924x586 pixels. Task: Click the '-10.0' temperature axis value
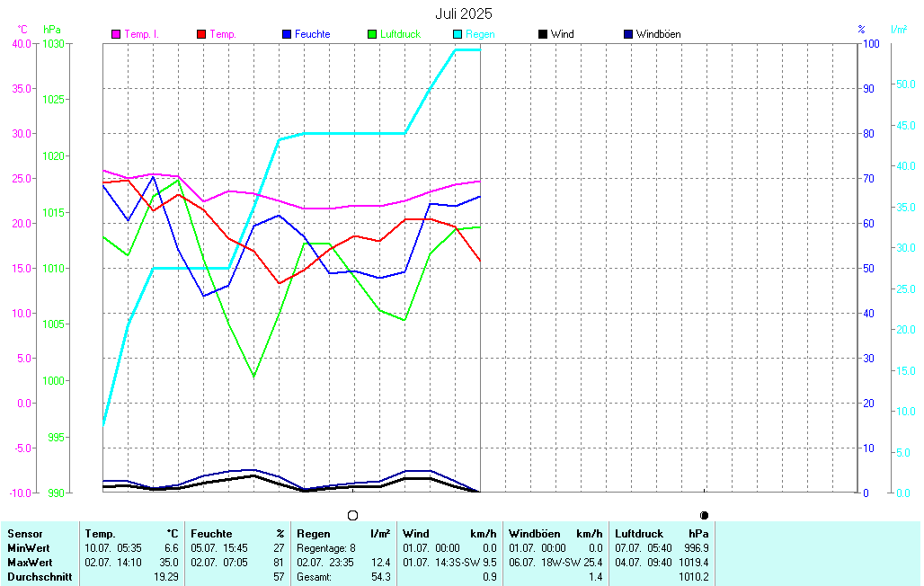21,493
